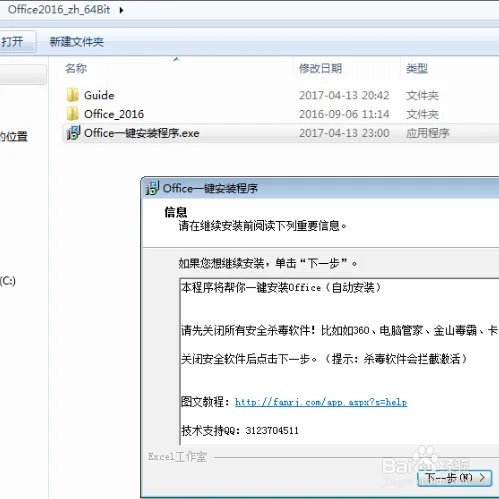Click the 应用程序 type cell

(427, 133)
